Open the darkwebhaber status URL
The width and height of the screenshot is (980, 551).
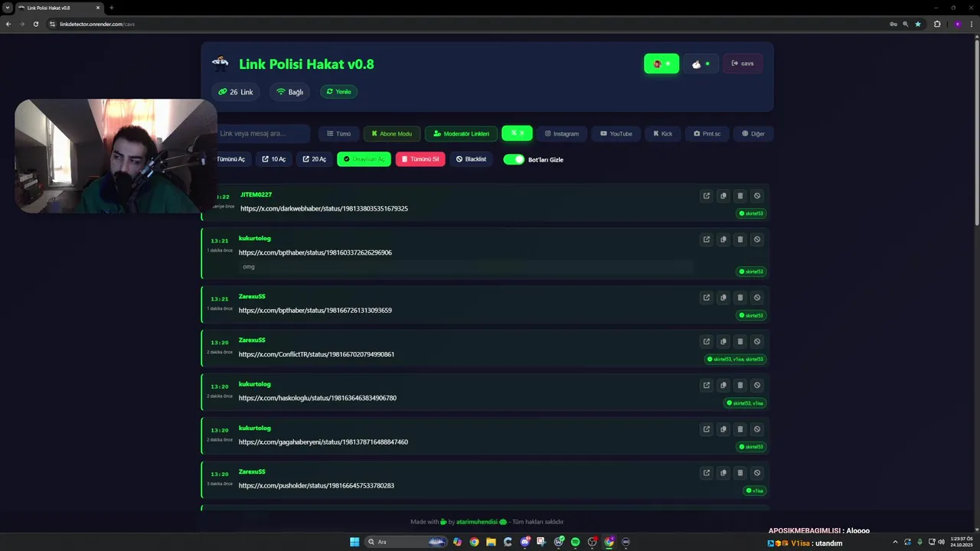(x=324, y=208)
